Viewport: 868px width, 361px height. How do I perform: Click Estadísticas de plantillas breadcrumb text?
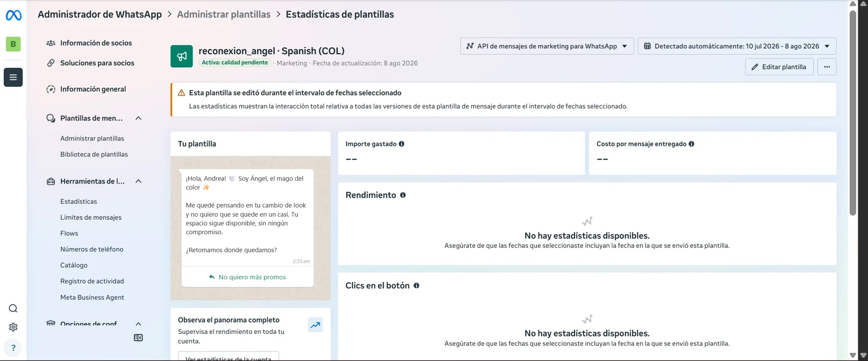tap(340, 15)
